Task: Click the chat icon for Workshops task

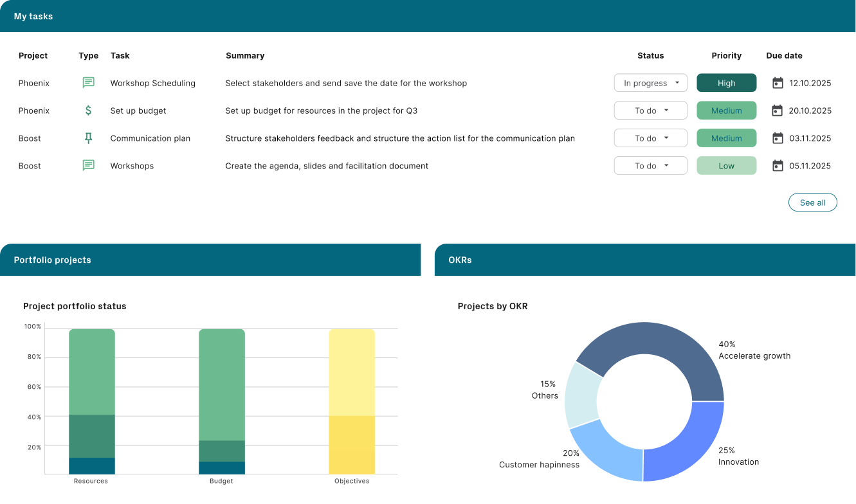Action: click(89, 166)
